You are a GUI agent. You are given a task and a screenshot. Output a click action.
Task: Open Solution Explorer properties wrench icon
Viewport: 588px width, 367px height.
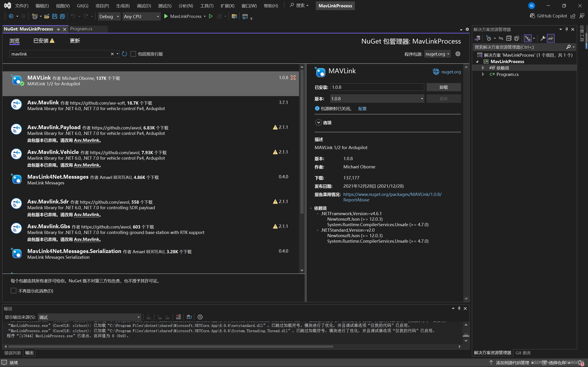click(543, 38)
